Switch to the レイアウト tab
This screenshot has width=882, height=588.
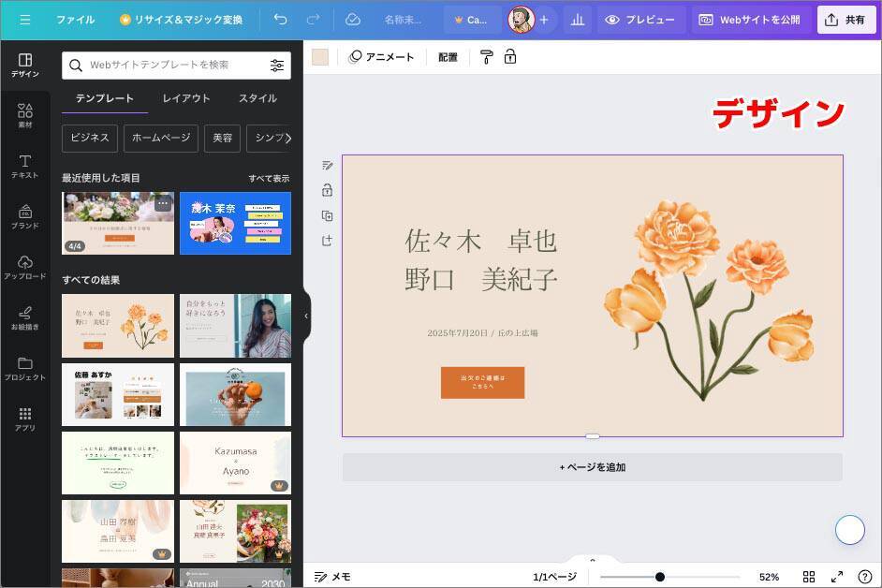coord(186,98)
